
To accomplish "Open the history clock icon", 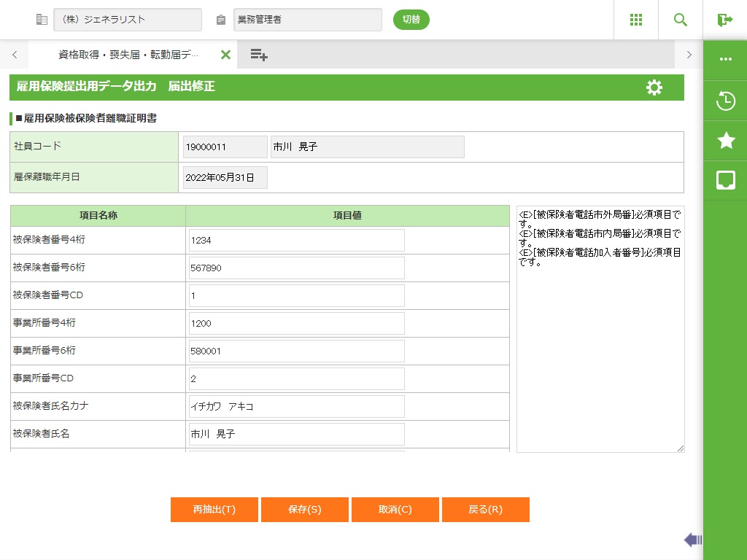I will [725, 101].
